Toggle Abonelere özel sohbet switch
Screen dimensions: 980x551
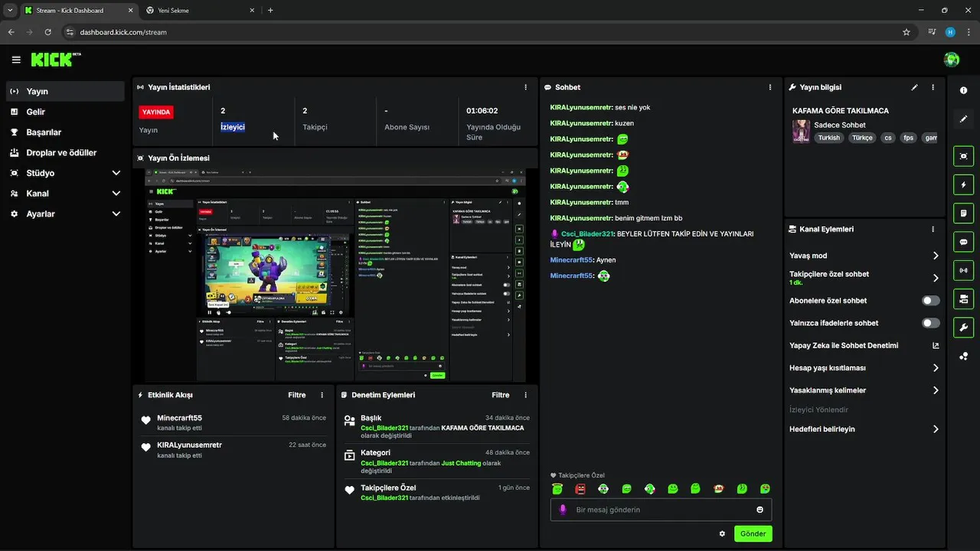pyautogui.click(x=931, y=301)
